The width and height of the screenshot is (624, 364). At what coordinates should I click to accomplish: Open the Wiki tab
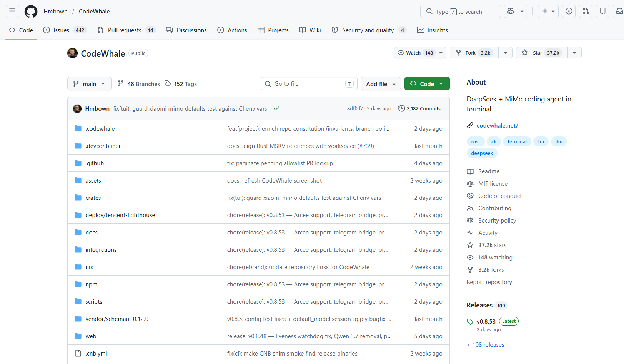pos(310,30)
